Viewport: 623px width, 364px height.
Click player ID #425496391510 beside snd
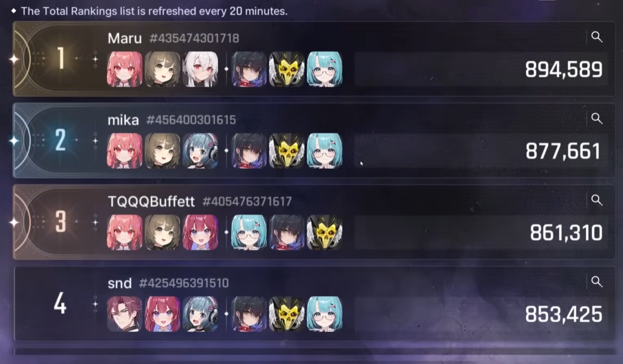click(184, 283)
